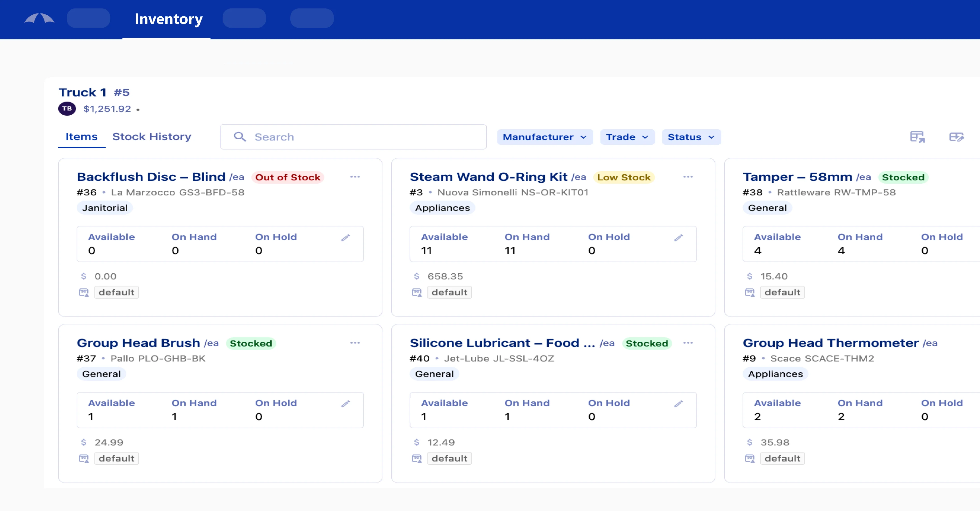This screenshot has height=511, width=980.
Task: Click the magnifier icon in search box
Action: (240, 137)
